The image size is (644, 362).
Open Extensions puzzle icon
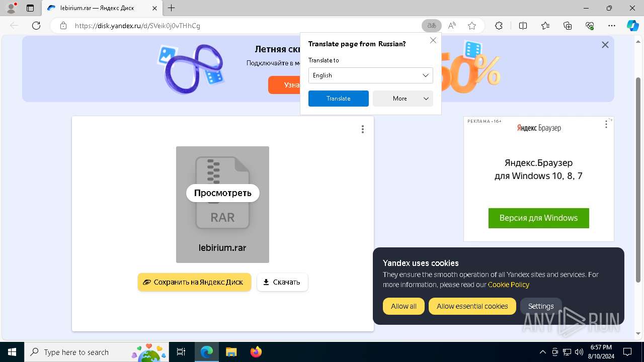(x=499, y=26)
